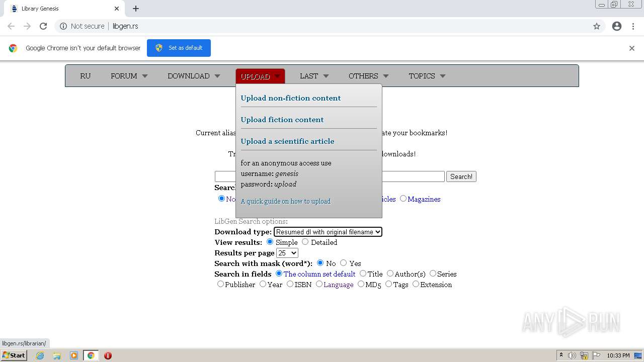Search in Language field
Image resolution: width=644 pixels, height=362 pixels.
(319, 284)
